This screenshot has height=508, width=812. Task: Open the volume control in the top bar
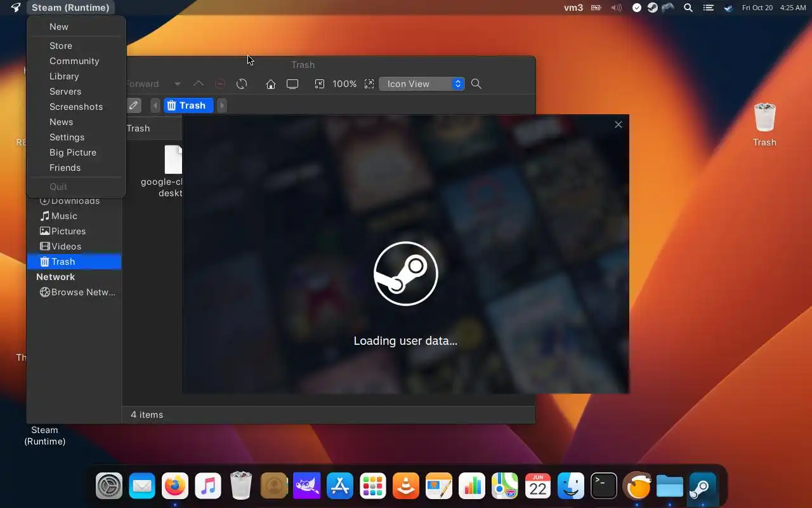tap(616, 8)
